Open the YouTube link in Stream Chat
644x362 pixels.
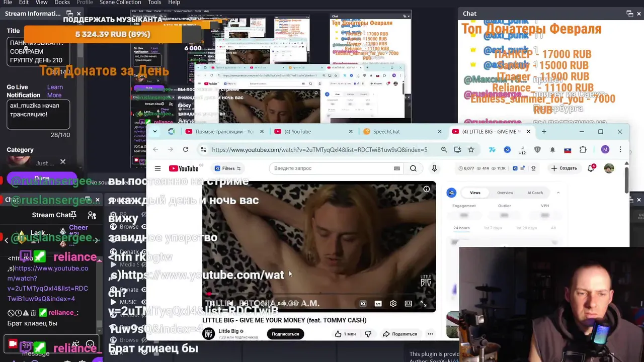tap(48, 284)
